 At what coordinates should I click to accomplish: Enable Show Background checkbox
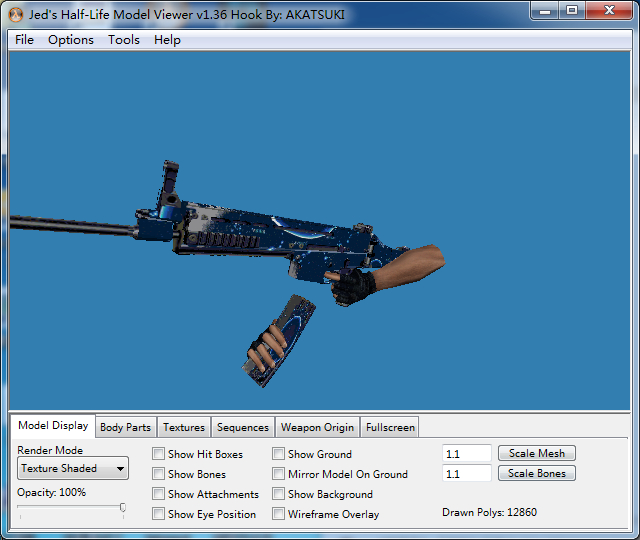(x=278, y=494)
